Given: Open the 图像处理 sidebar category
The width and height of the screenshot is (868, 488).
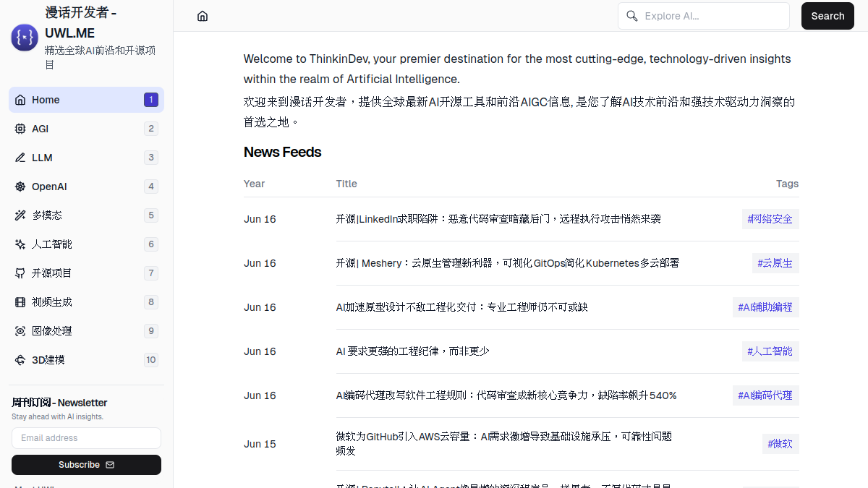Looking at the screenshot, I should (x=86, y=331).
